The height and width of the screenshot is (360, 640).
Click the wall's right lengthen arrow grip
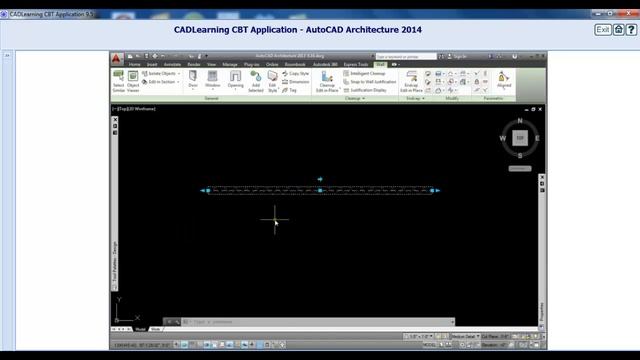438,191
